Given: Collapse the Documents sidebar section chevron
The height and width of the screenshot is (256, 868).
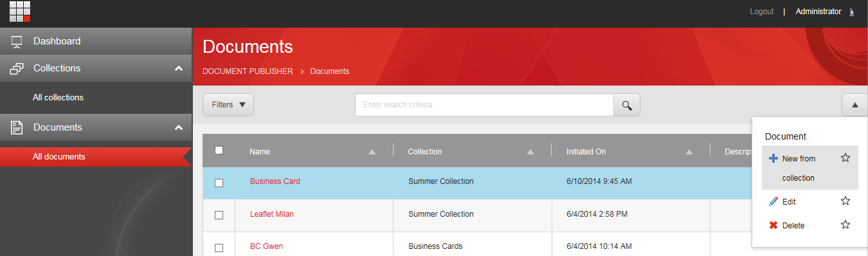Looking at the screenshot, I should coord(179,127).
